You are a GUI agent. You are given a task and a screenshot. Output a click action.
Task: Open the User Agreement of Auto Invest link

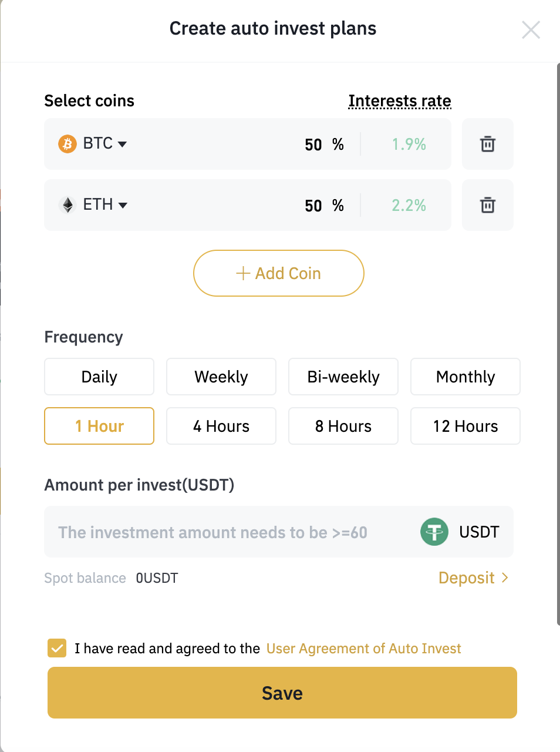tap(363, 649)
